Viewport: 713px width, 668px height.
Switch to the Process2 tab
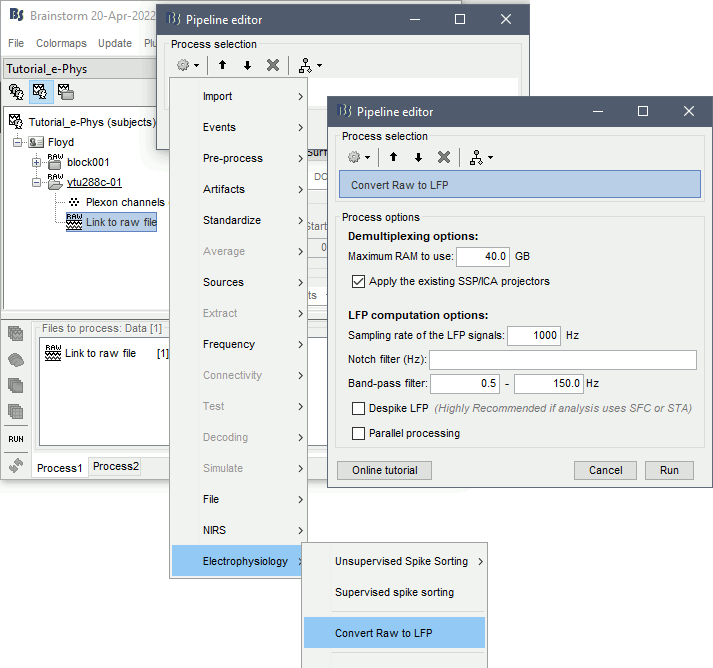tap(116, 466)
